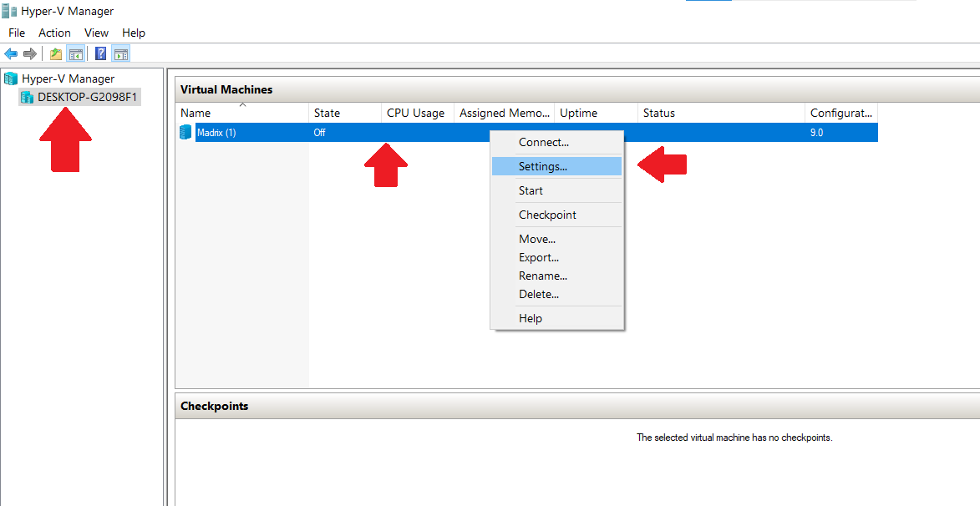Choose Move... from the context menu

557,240
